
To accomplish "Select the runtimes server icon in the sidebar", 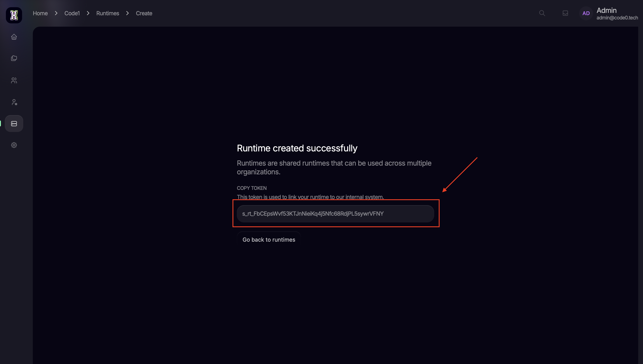I will [x=14, y=123].
